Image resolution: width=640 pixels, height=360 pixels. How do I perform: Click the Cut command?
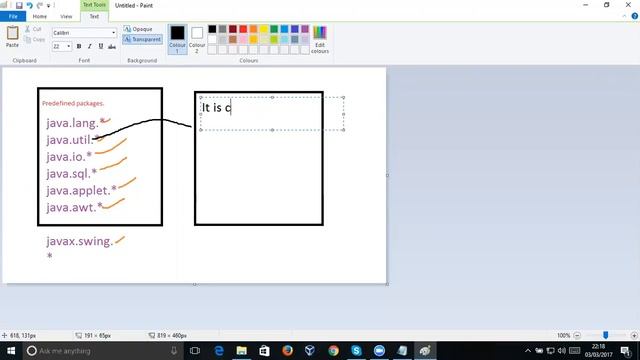(x=33, y=29)
